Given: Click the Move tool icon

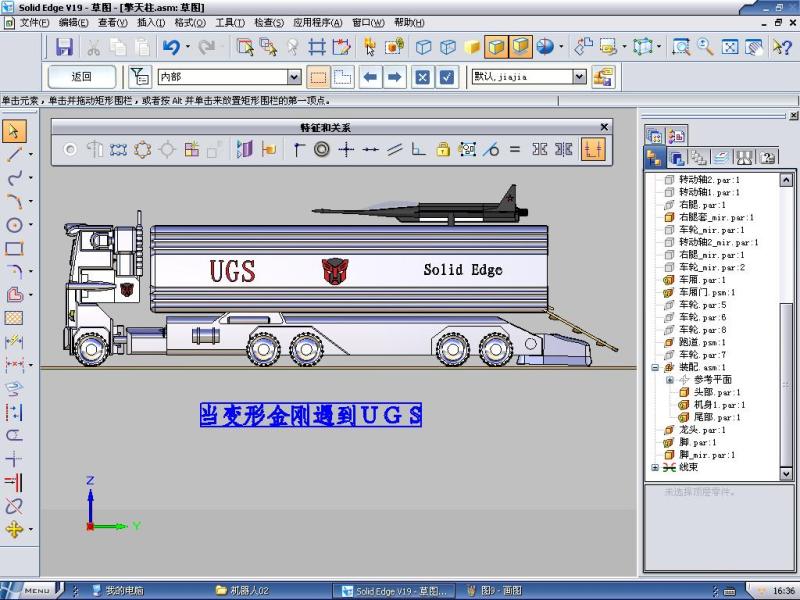Looking at the screenshot, I should 14,529.
